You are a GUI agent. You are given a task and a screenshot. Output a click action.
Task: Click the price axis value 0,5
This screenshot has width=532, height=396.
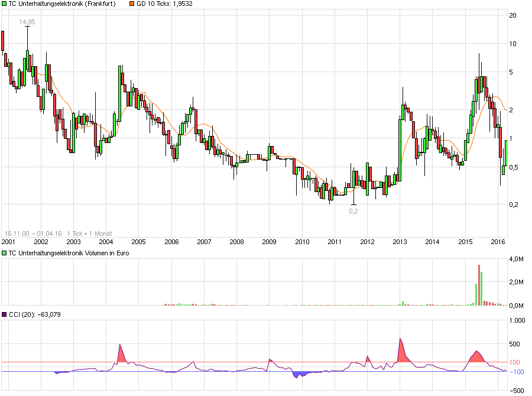(x=514, y=168)
